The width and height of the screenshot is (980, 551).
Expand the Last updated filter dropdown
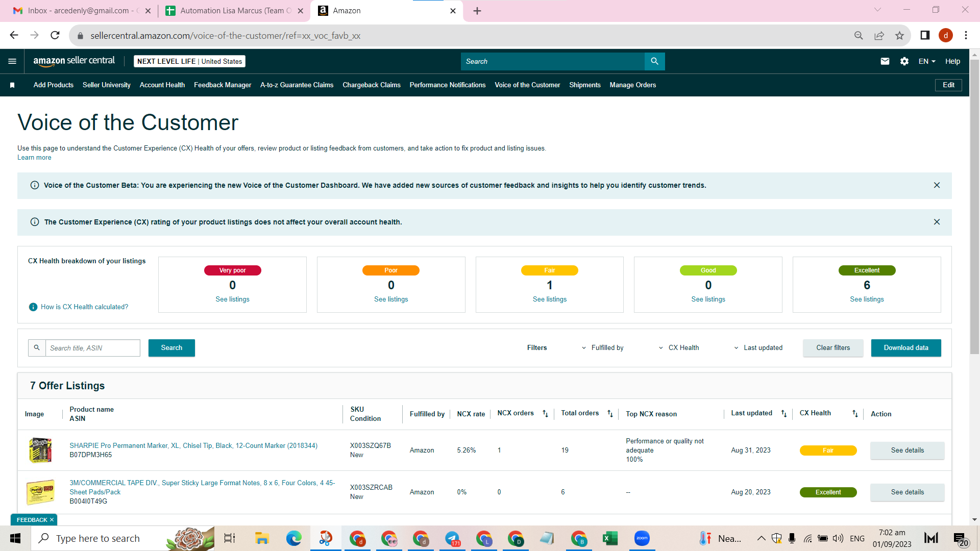pos(758,348)
